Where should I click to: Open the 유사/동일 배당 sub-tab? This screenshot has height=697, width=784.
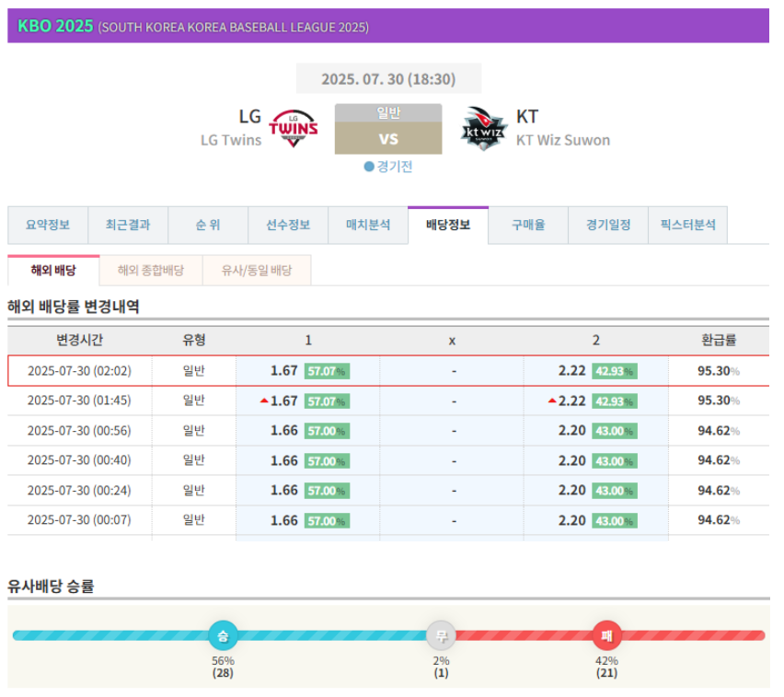tap(257, 270)
